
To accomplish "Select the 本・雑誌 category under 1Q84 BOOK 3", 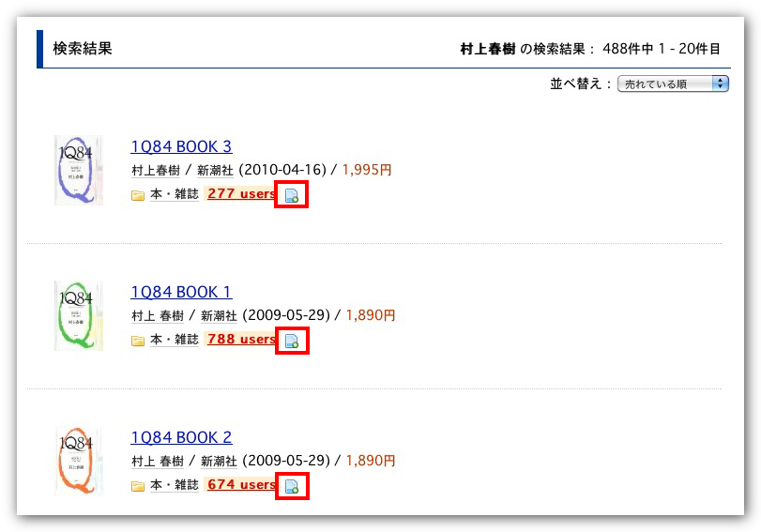I will [175, 194].
